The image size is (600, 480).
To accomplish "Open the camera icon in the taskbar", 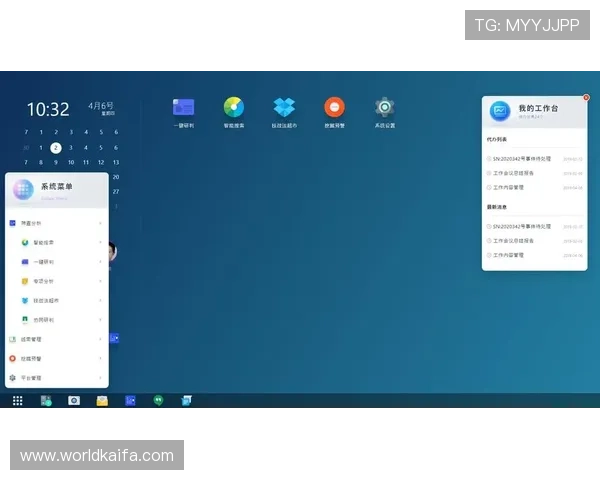I will (73, 400).
